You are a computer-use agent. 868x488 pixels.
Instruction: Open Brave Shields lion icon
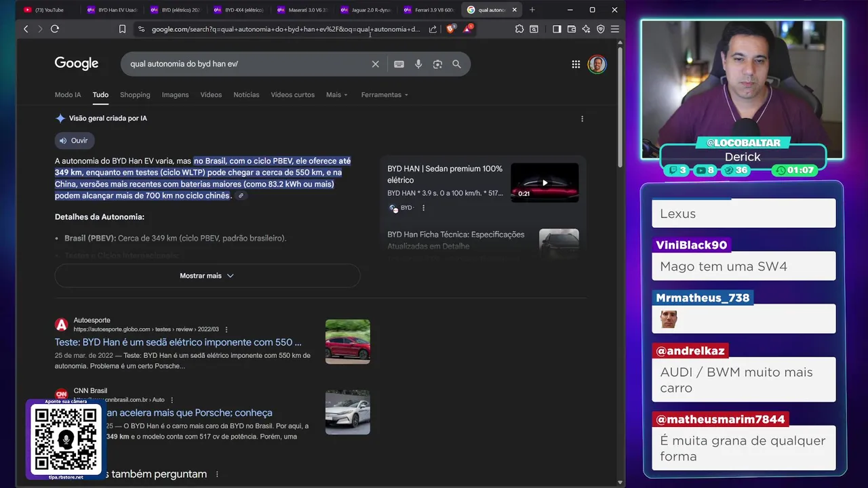pyautogui.click(x=450, y=28)
